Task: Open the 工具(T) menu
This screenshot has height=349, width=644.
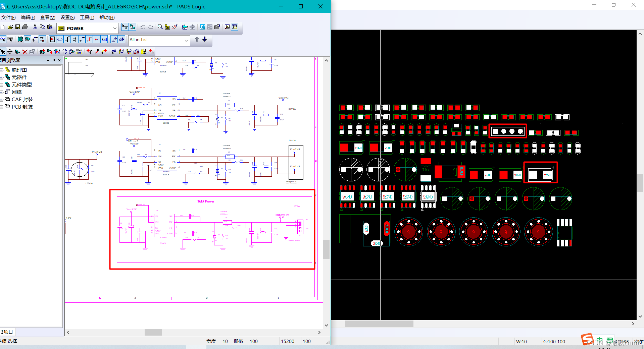Action: (87, 17)
